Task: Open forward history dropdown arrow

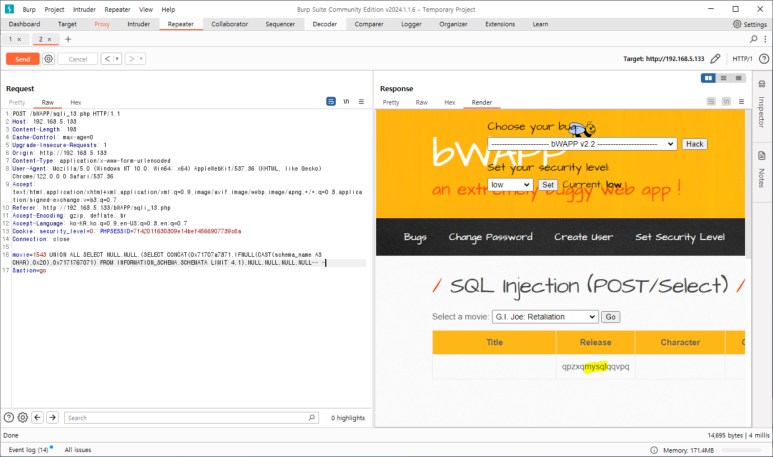Action: coord(141,59)
